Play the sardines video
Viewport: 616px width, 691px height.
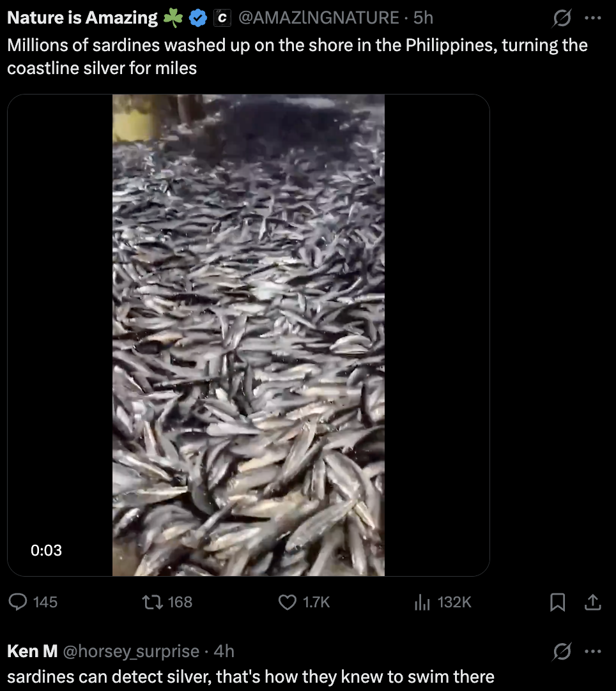coord(249,335)
